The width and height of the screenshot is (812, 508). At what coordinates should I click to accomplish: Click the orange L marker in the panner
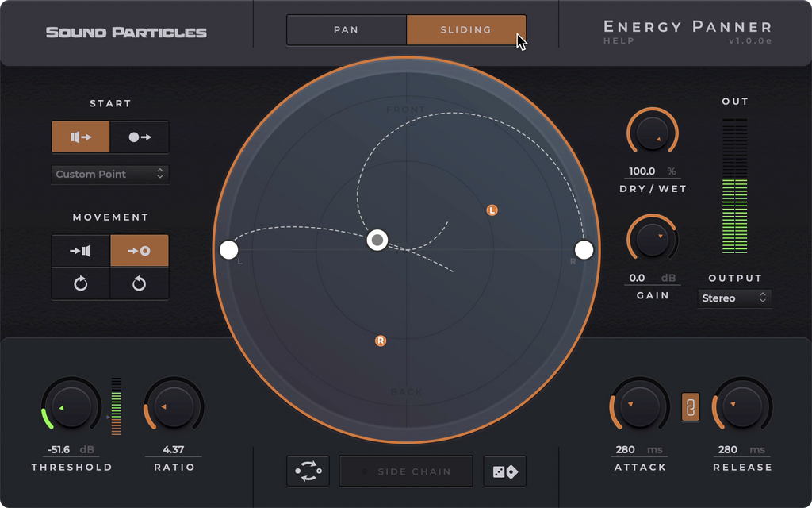click(492, 210)
